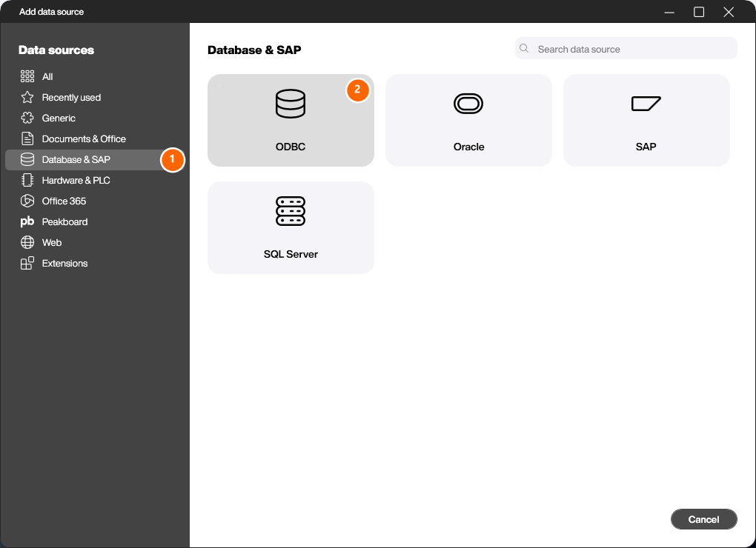756x548 pixels.
Task: Click the Oracle ring logo icon
Action: pos(468,104)
